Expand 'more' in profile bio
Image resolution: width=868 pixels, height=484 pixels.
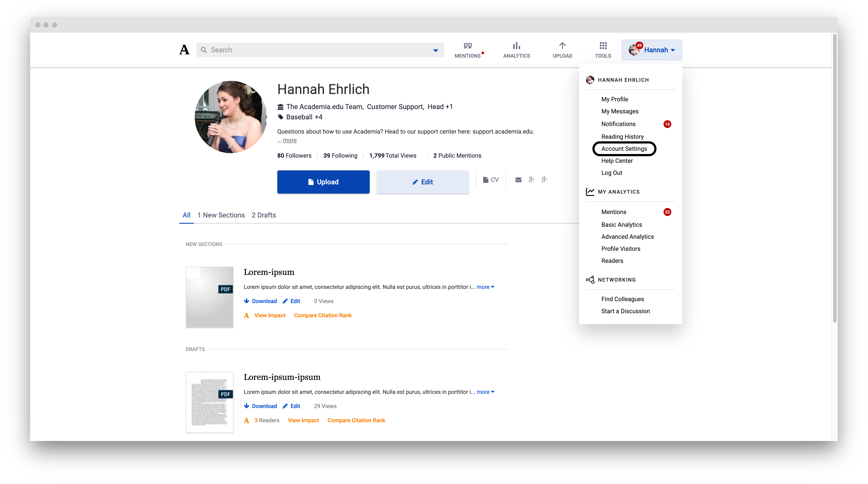(290, 140)
